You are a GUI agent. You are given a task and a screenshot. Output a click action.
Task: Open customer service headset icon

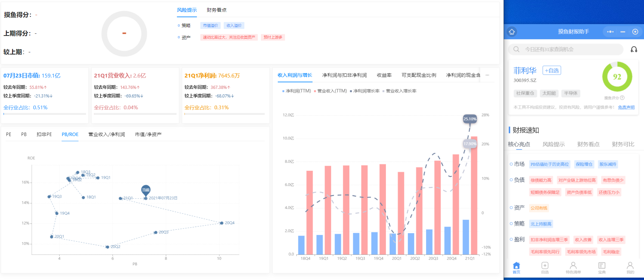click(634, 49)
